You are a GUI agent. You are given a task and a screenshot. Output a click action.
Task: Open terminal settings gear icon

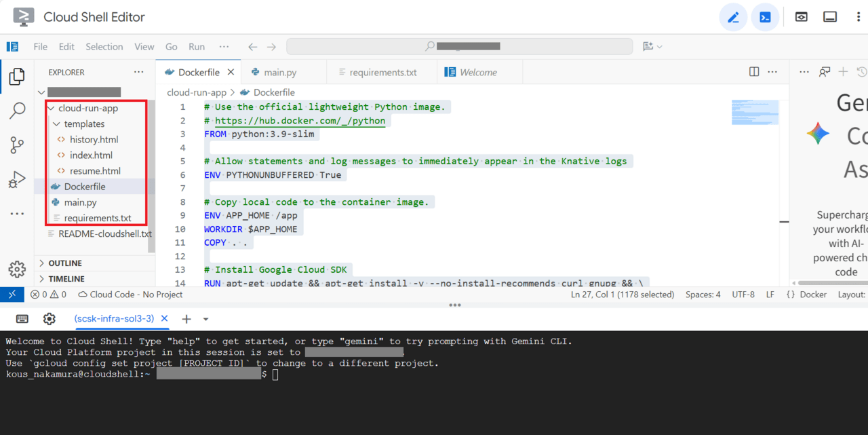point(49,319)
